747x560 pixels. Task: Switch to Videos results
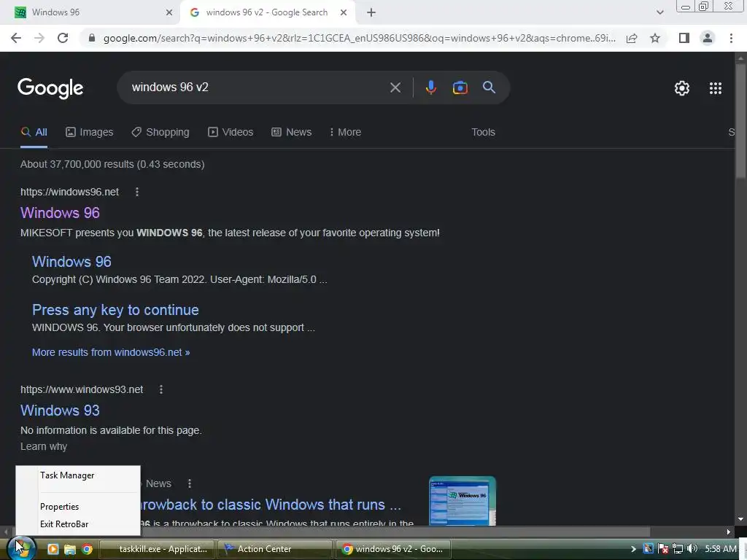pyautogui.click(x=231, y=133)
